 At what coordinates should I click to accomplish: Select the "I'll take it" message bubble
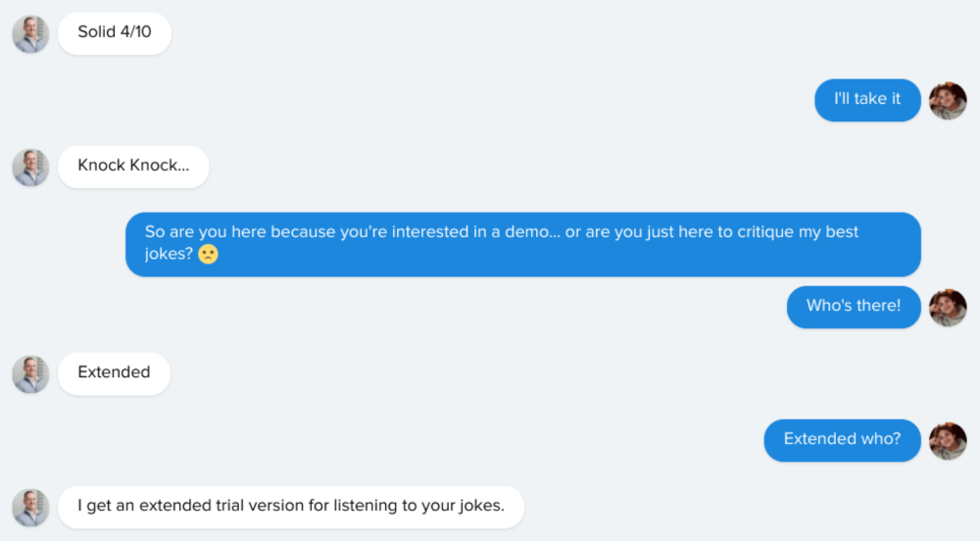point(867,100)
